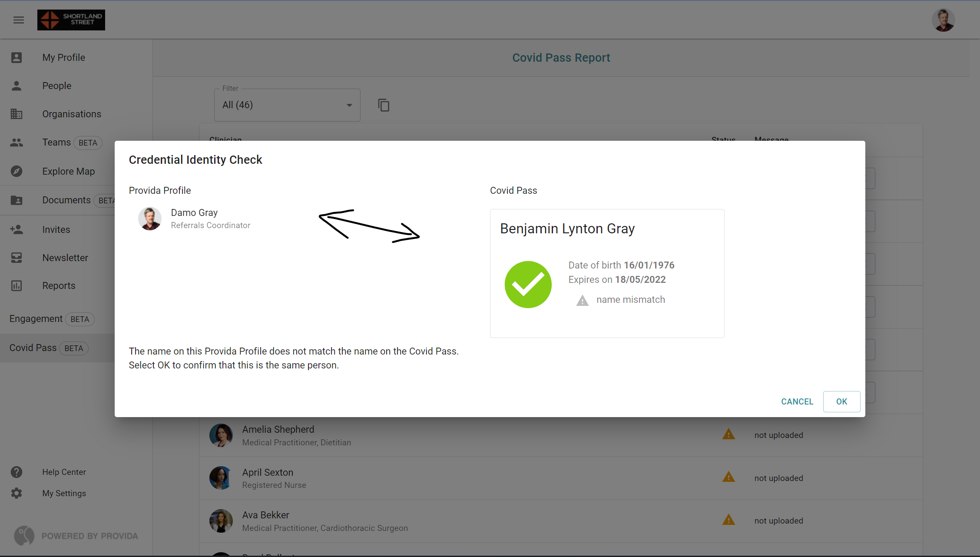Image resolution: width=980 pixels, height=557 pixels.
Task: Click the Organisations building icon
Action: coord(17,114)
